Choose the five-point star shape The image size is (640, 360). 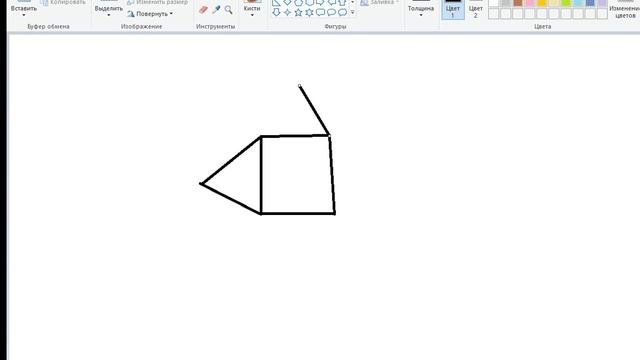[298, 12]
